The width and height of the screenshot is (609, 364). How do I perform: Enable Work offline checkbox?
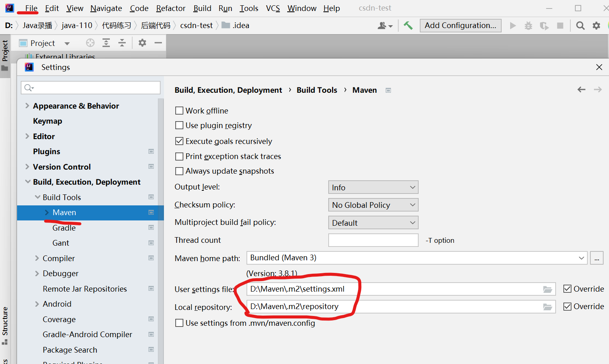pyautogui.click(x=179, y=111)
